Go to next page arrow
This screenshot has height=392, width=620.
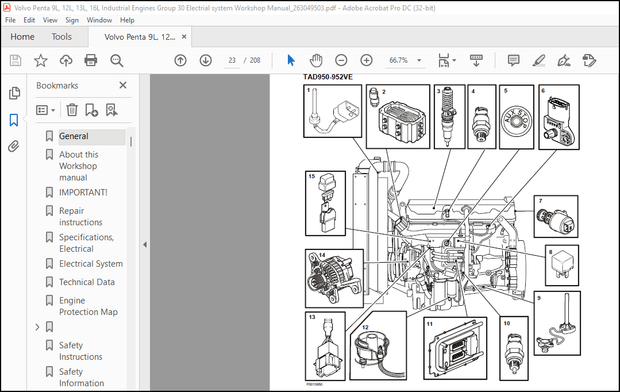click(206, 60)
